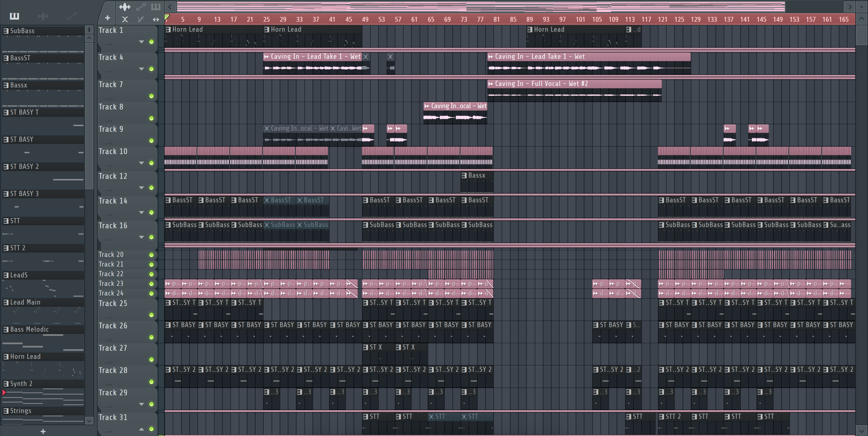The height and width of the screenshot is (436, 868).
Task: Toggle Track 28 mute LED
Action: (x=152, y=382)
